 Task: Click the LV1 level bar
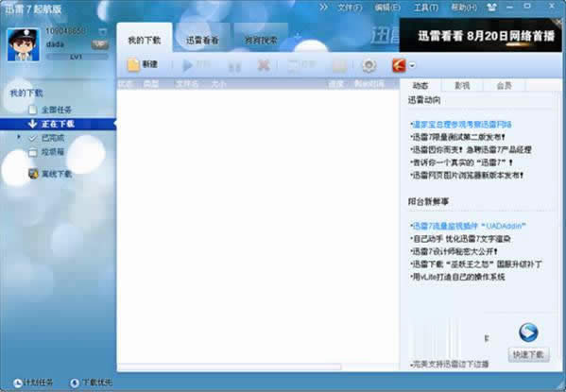(x=77, y=57)
